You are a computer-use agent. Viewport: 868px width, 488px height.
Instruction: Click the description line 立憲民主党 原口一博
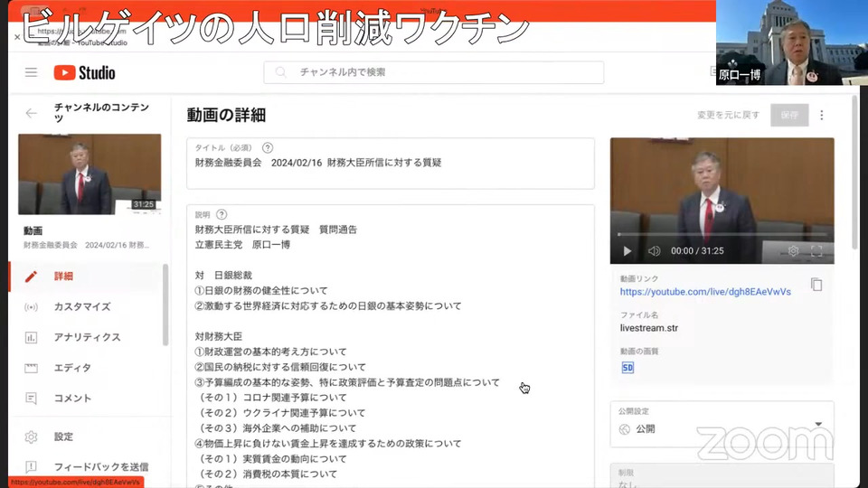pyautogui.click(x=242, y=245)
